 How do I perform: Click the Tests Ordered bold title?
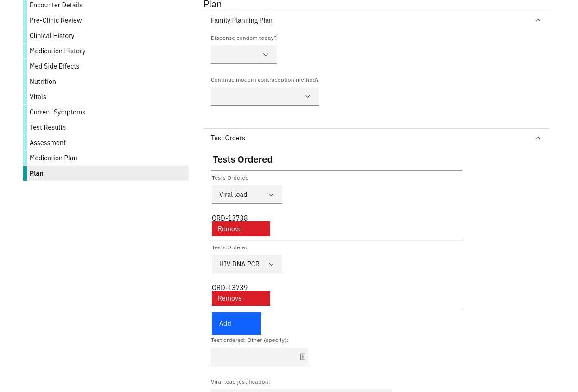tap(242, 159)
